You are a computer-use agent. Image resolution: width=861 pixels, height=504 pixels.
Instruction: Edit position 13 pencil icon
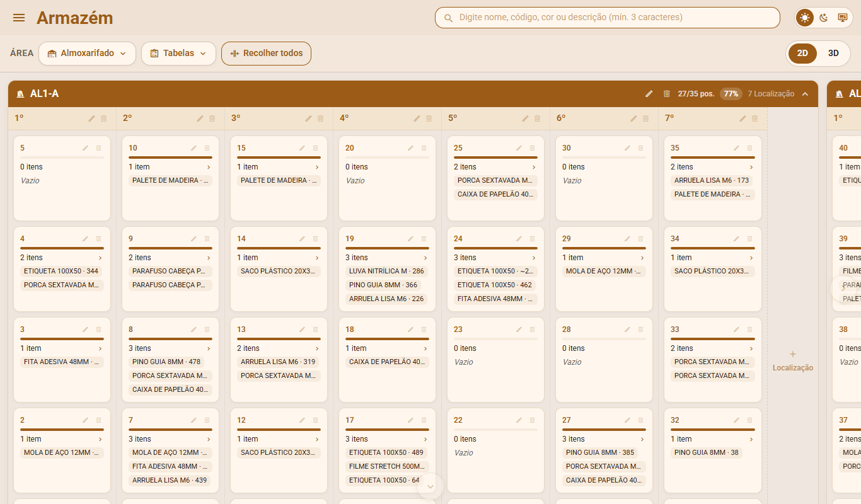[303, 329]
